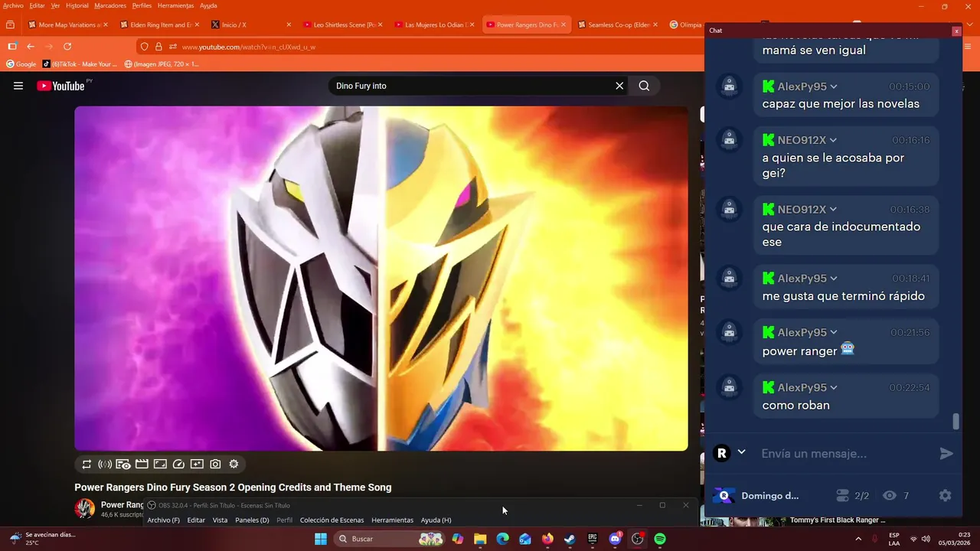Run YouTube search with magnifier button

point(644,86)
